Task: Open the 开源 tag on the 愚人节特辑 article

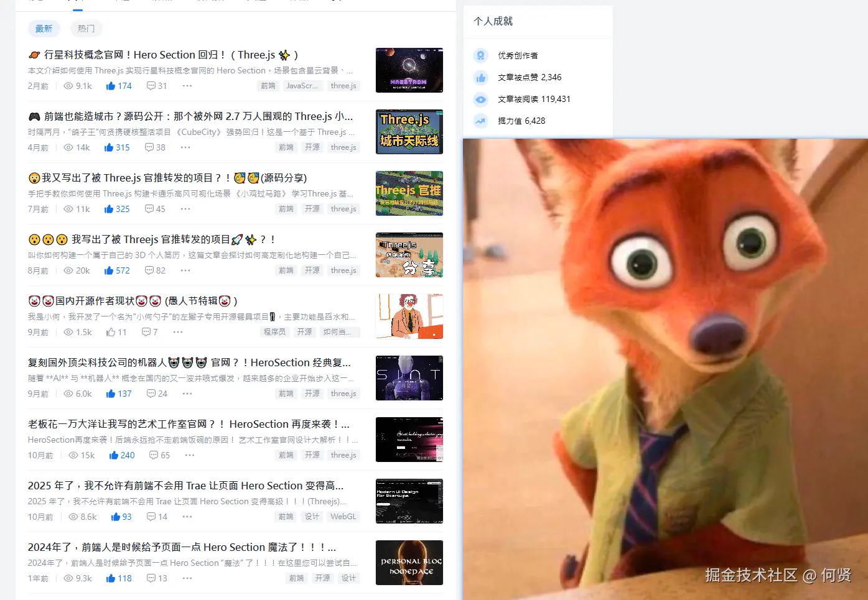Action: [304, 331]
